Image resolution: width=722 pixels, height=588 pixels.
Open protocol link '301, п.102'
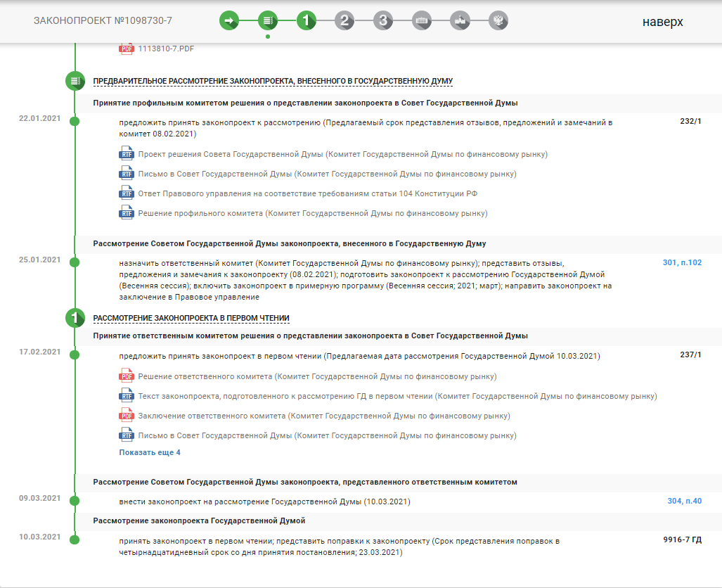click(x=682, y=263)
